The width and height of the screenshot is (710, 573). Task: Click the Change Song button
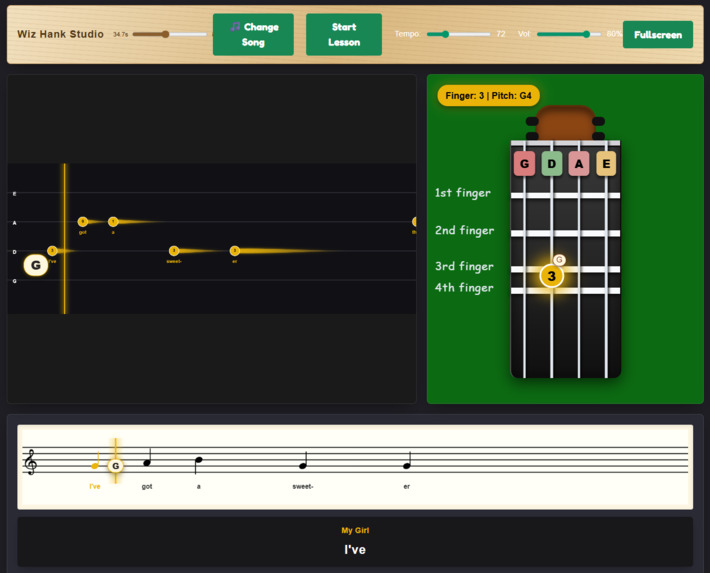pyautogui.click(x=253, y=34)
